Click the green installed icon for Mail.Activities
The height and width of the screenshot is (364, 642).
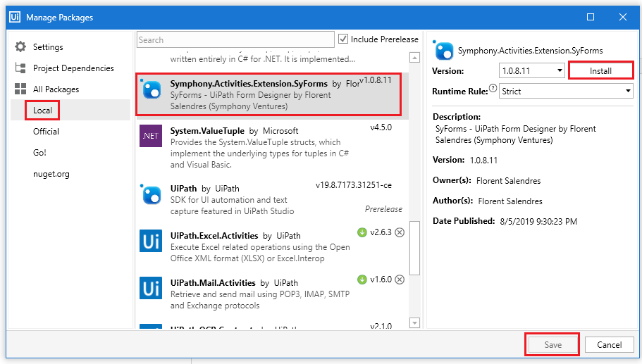click(362, 280)
